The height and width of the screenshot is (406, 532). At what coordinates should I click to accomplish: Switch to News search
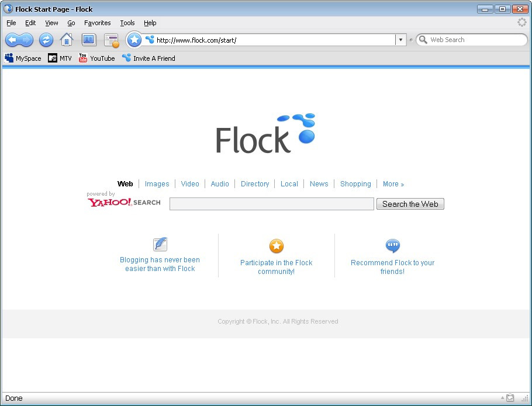[x=319, y=183]
